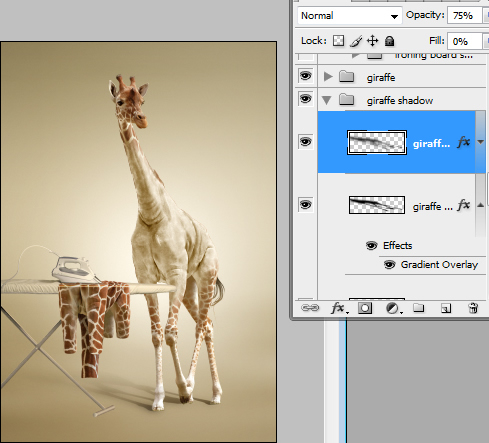Click the lock transparent pixels icon
This screenshot has width=489, height=443.
(338, 41)
